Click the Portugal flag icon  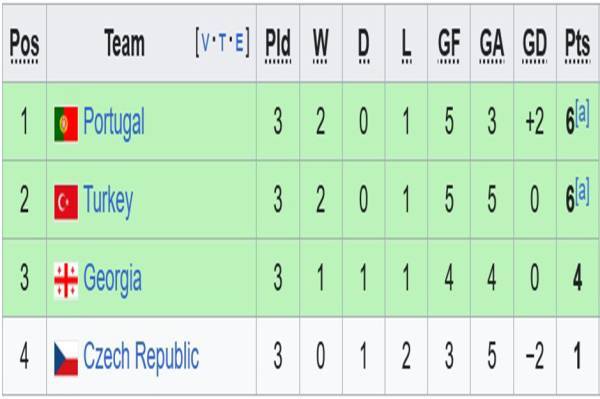(66, 124)
